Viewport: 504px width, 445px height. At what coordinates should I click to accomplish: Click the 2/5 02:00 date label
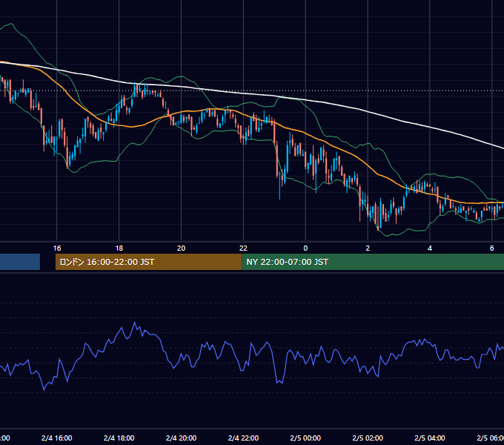[x=368, y=438]
